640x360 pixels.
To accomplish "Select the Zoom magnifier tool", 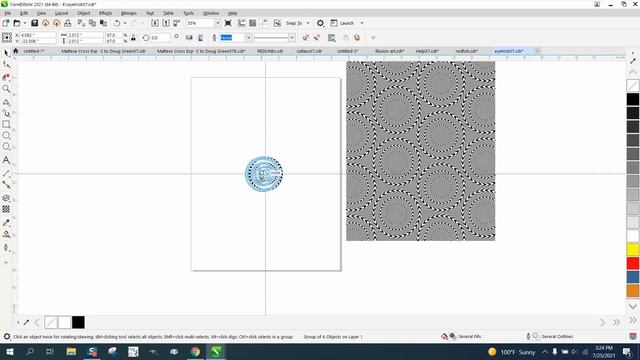I will [x=6, y=89].
